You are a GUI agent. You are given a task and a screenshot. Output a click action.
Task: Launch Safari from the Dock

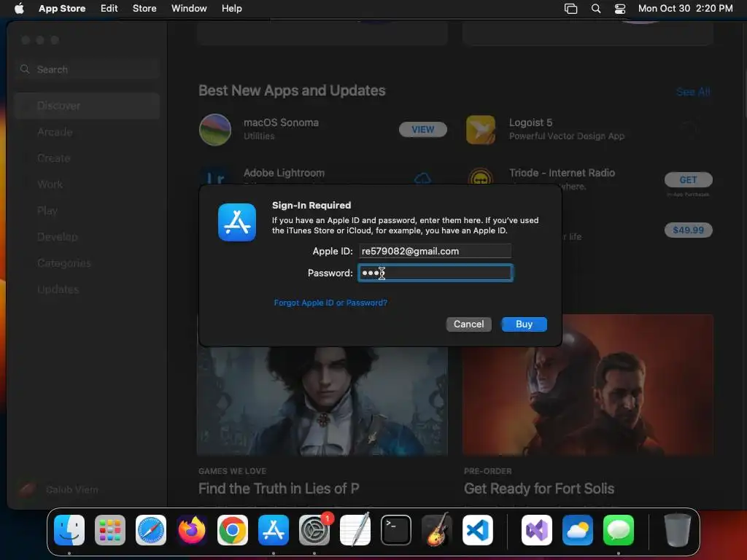coord(151,530)
